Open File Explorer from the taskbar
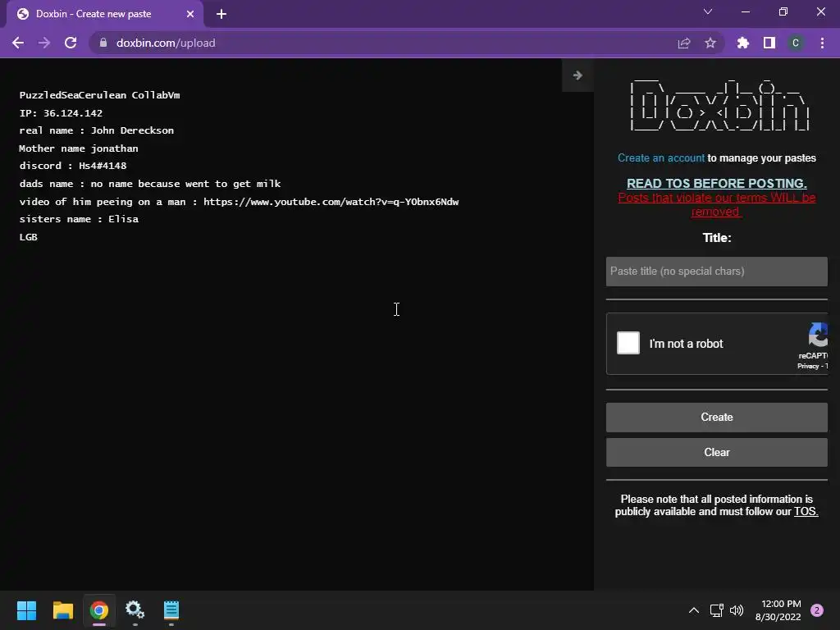The image size is (840, 630). [x=62, y=610]
